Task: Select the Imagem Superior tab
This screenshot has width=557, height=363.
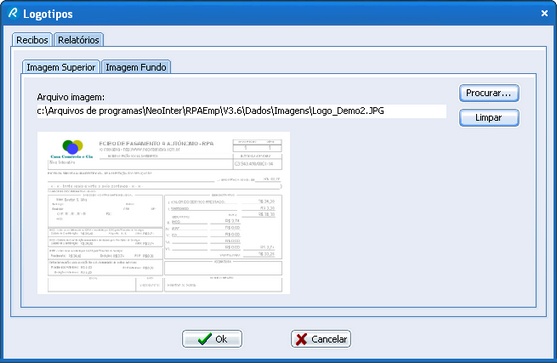Action: 61,67
